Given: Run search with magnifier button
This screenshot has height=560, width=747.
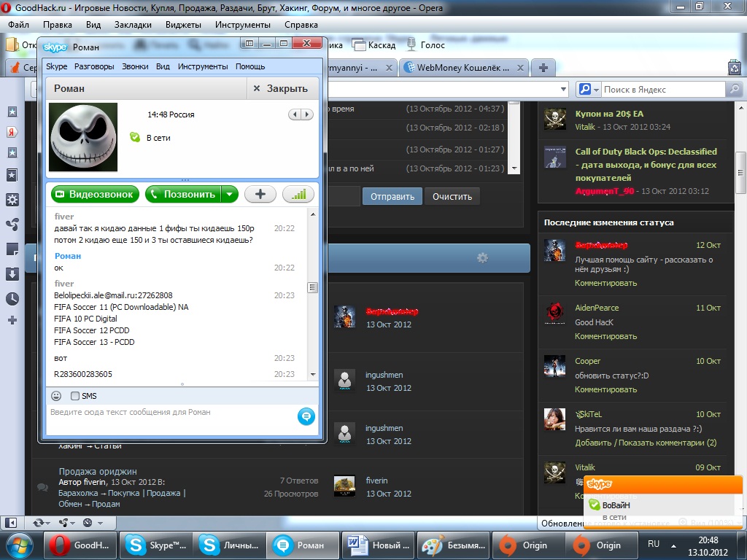Looking at the screenshot, I should coord(734,89).
